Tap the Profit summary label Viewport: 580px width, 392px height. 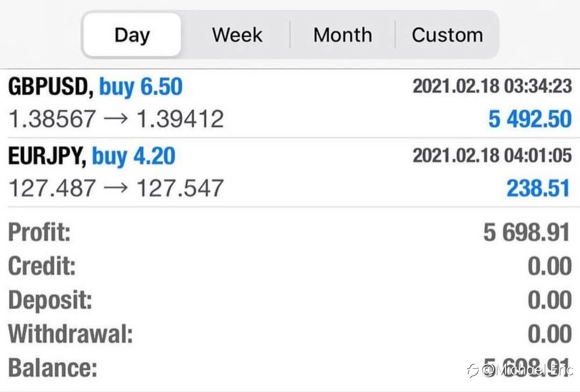(39, 232)
